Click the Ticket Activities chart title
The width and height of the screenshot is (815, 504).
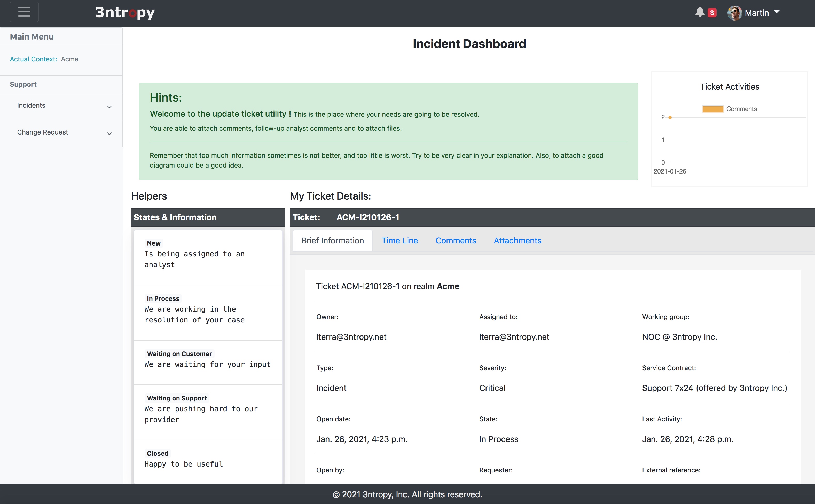[729, 87]
